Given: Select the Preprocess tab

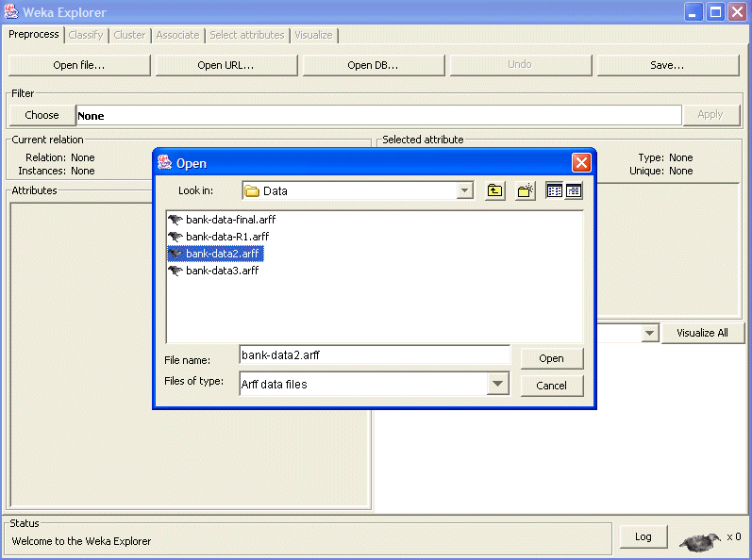Looking at the screenshot, I should [34, 35].
